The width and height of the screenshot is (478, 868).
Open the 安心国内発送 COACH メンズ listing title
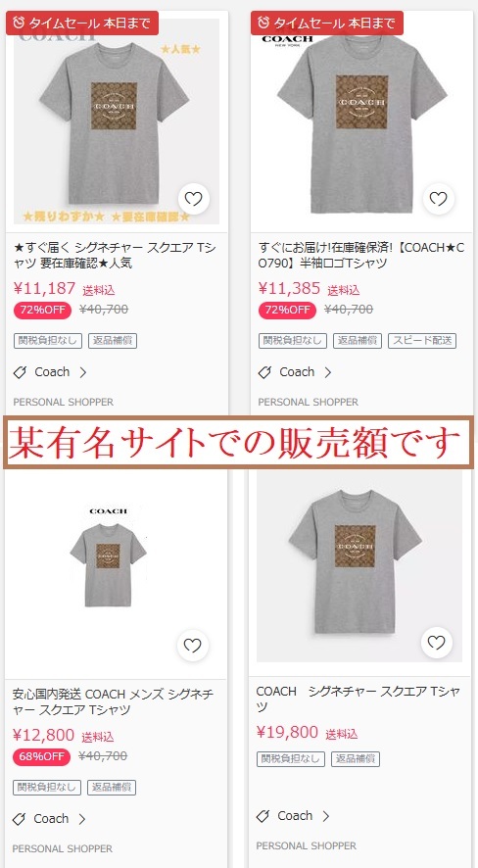pyautogui.click(x=113, y=701)
